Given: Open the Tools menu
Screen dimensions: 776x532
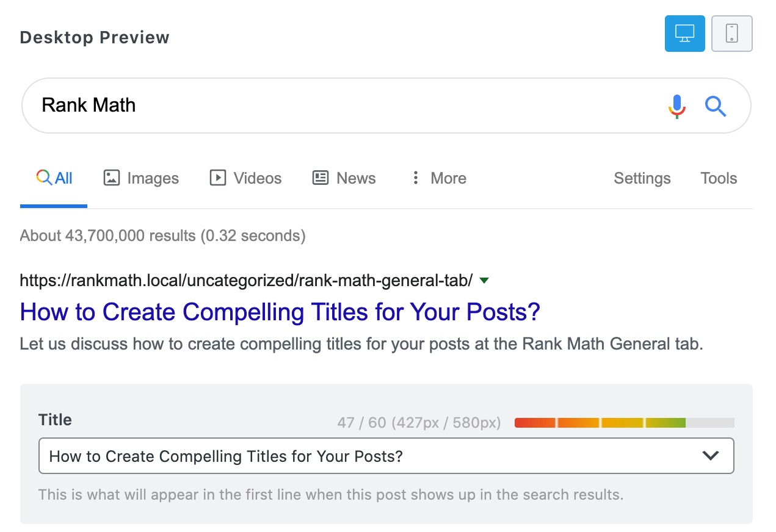Looking at the screenshot, I should 719,178.
